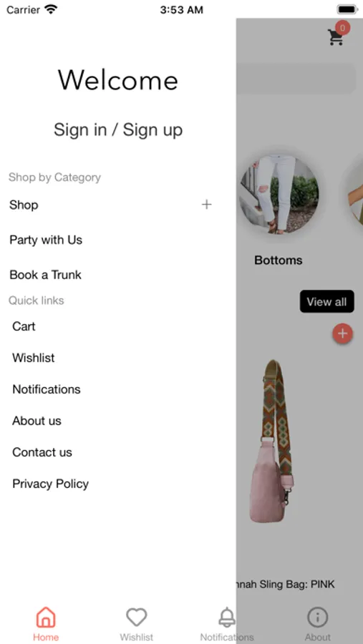
Task: Open the About us link
Action: 37,421
